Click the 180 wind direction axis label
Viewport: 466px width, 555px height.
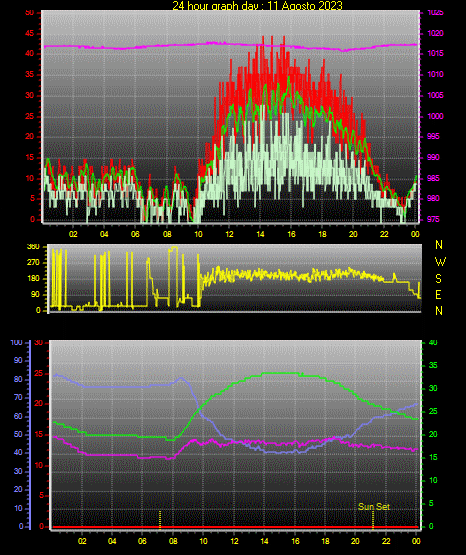point(33,279)
